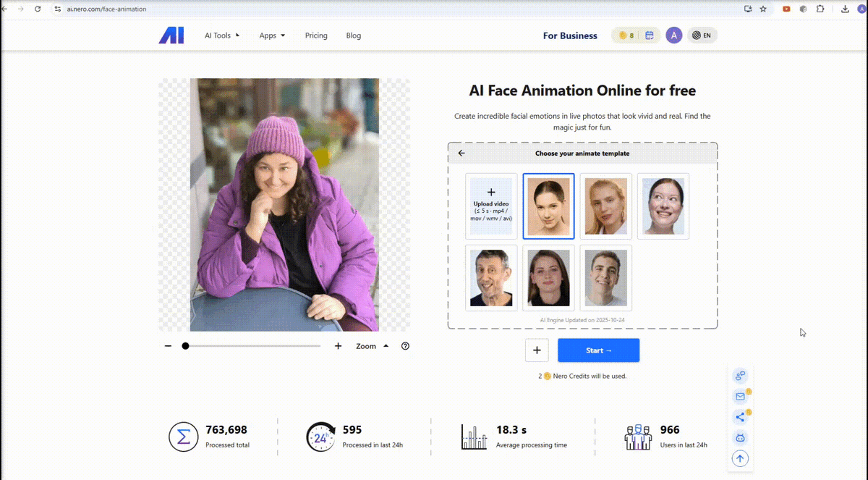This screenshot has height=480, width=868.
Task: Click 'AI Face Animation Online for free' heading
Action: click(582, 90)
